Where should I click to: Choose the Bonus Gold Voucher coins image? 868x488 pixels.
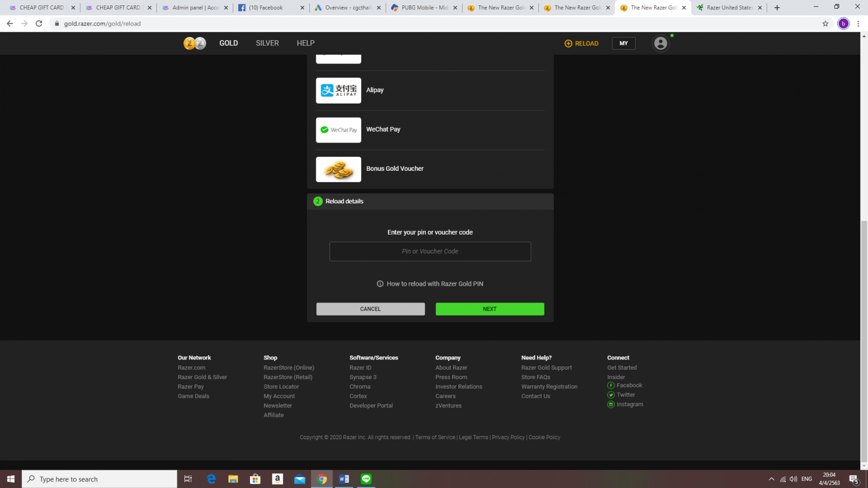pyautogui.click(x=339, y=169)
